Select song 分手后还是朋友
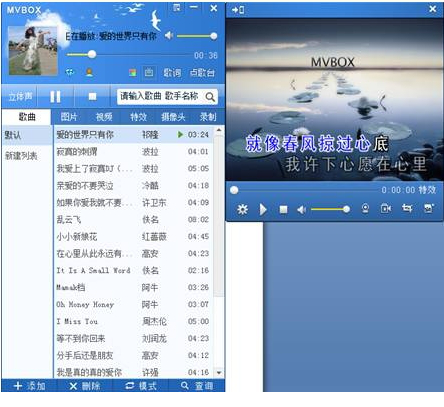The image size is (444, 407). [x=133, y=355]
